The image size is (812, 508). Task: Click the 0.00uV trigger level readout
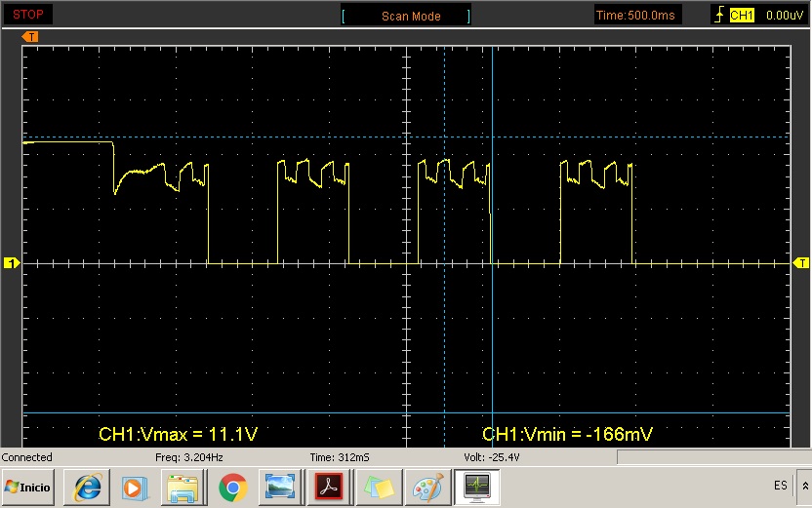point(785,16)
